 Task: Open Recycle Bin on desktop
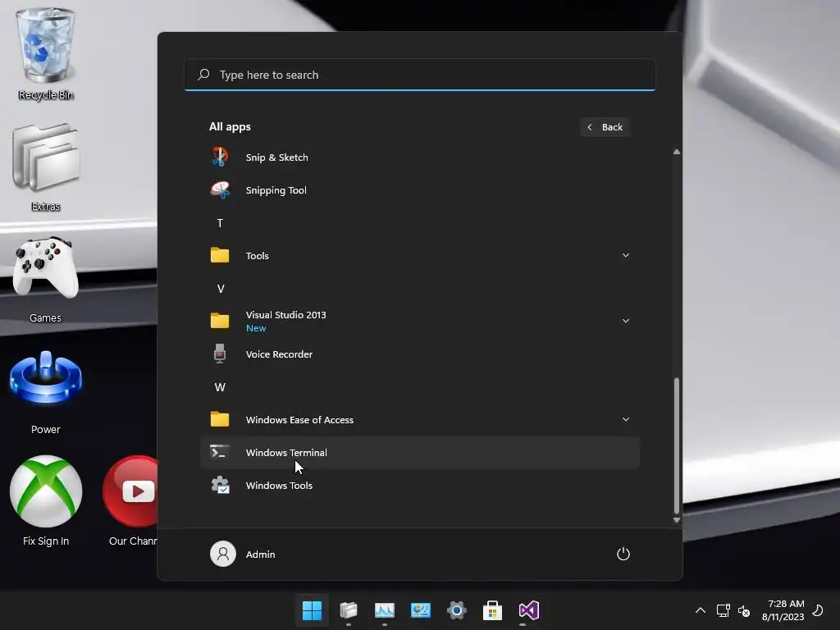(x=46, y=53)
